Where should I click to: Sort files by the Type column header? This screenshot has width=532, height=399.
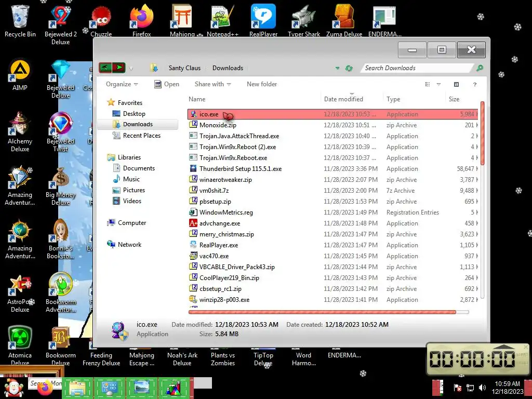(414, 99)
